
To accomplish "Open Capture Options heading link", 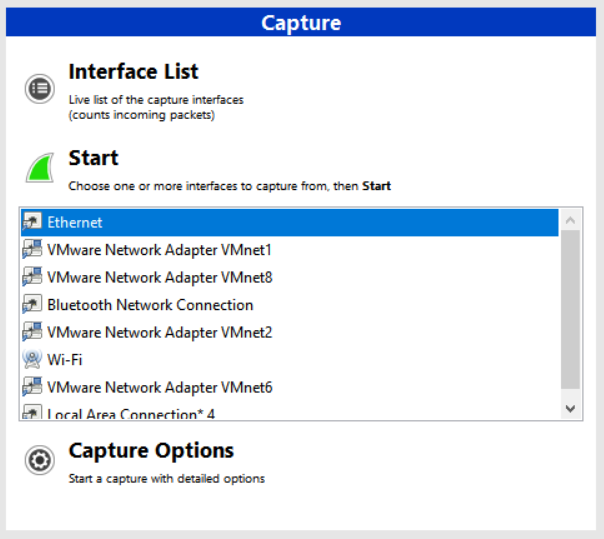I will [151, 450].
